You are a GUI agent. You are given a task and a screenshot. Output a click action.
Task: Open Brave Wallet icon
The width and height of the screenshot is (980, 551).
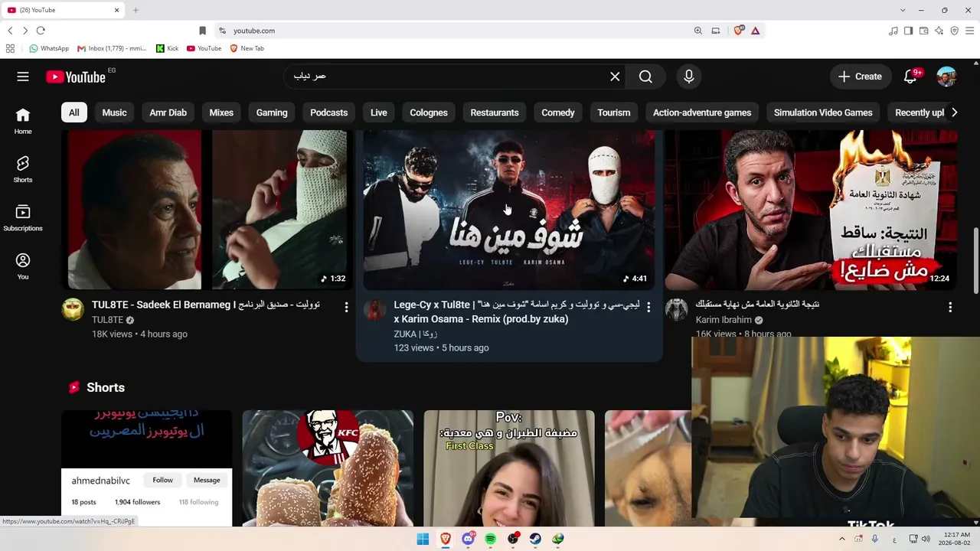point(924,31)
